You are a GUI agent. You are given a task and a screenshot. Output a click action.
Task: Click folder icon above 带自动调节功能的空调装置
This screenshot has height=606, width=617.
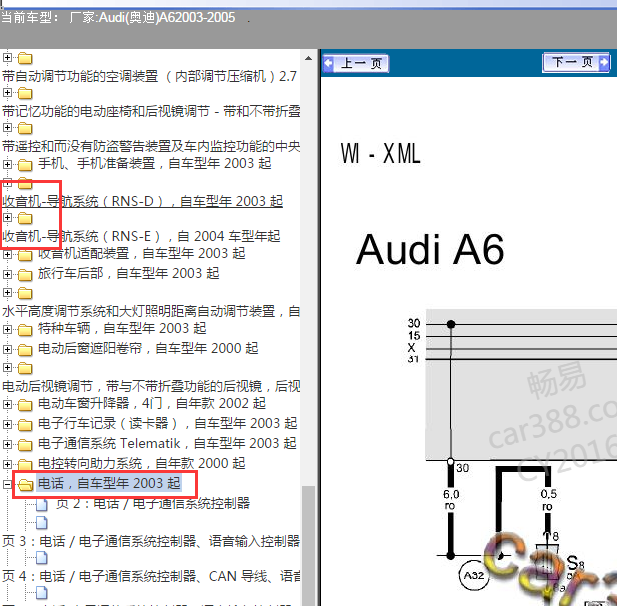tap(25, 58)
